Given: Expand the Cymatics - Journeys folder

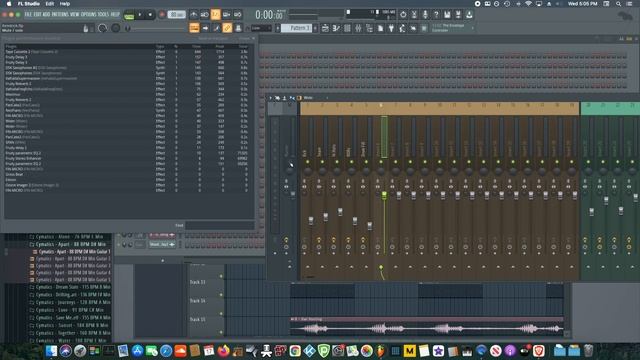Looking at the screenshot, I should [x=69, y=302].
